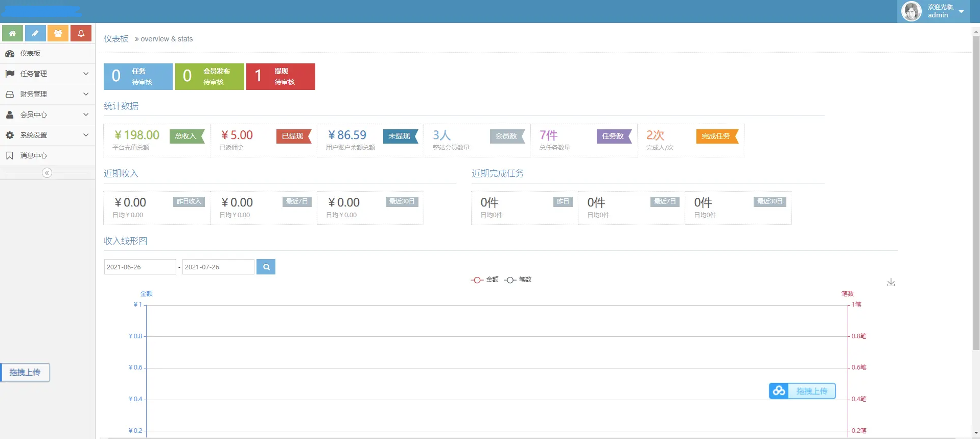Expand the 财务管理 sidebar menu

point(47,94)
